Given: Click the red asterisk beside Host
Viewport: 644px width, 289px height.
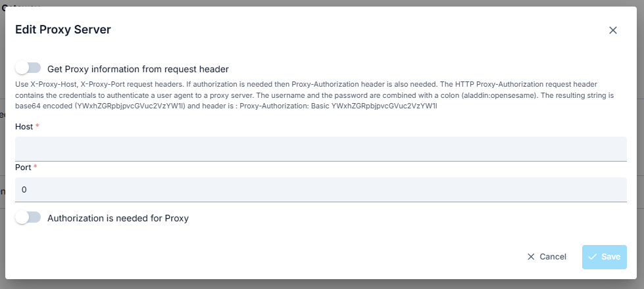Looking at the screenshot, I should [37, 126].
